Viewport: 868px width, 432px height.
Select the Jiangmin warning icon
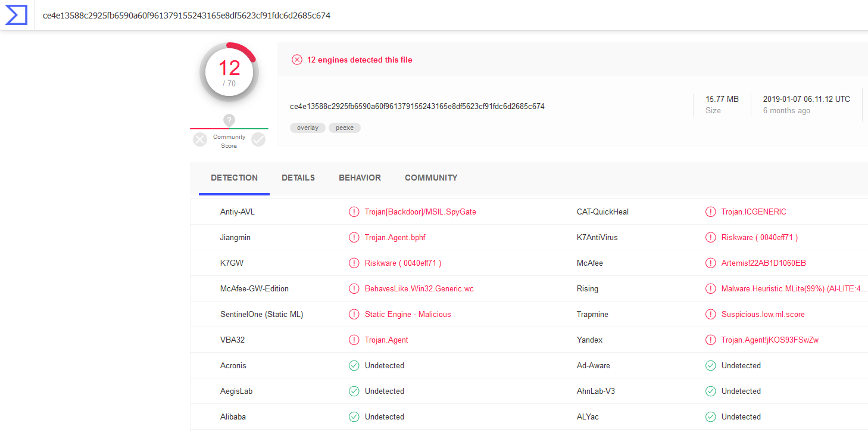pos(354,237)
